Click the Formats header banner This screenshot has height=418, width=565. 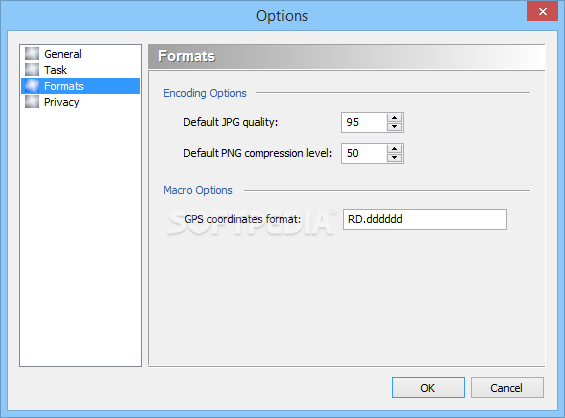pos(346,57)
